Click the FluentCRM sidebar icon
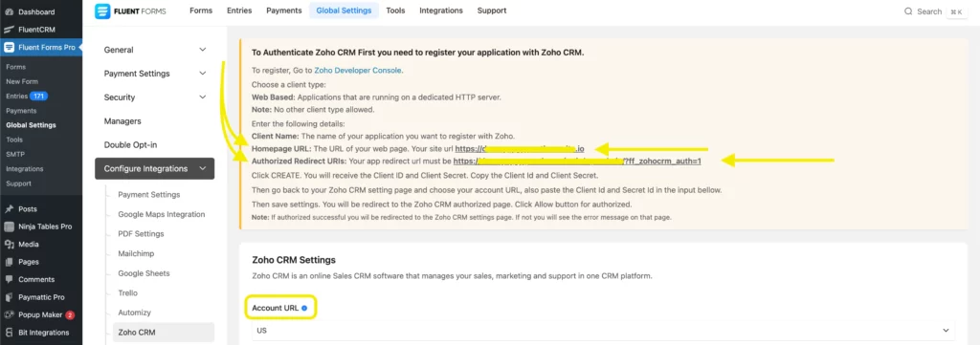The height and width of the screenshot is (345, 980). click(10, 30)
